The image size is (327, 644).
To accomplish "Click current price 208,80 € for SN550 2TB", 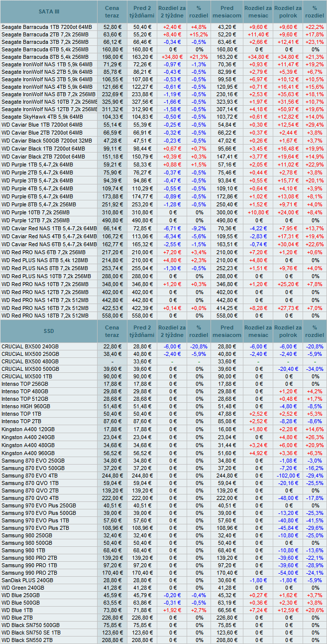I will 112,640.
